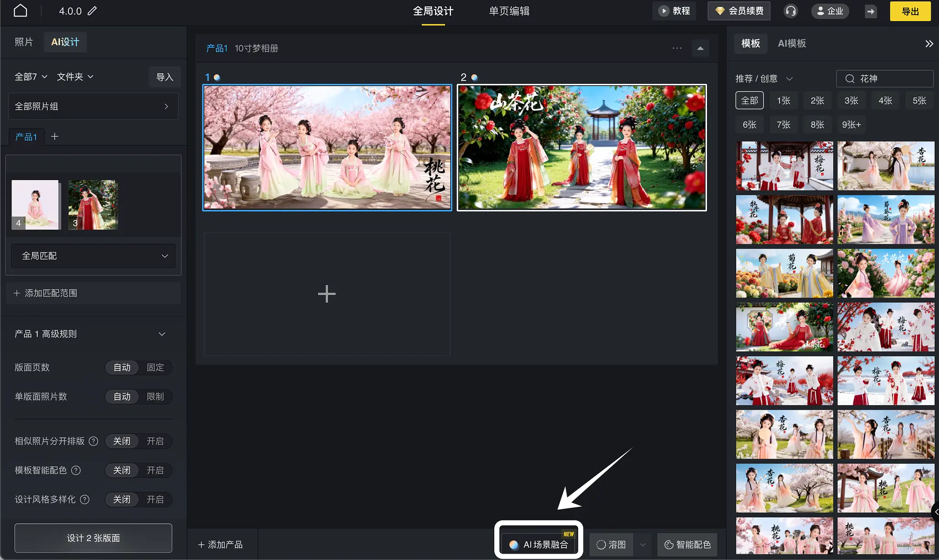Expand the 推荐 / 创意 dropdown

(x=764, y=78)
